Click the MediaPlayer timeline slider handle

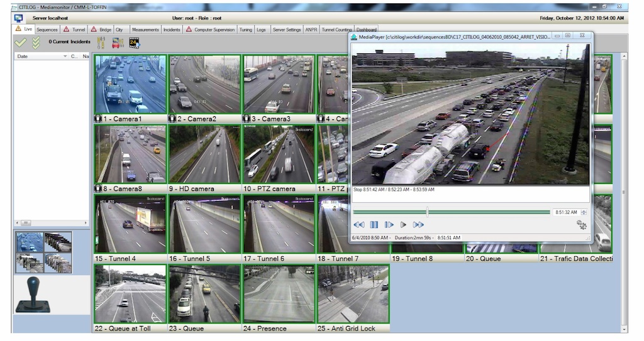(428, 212)
